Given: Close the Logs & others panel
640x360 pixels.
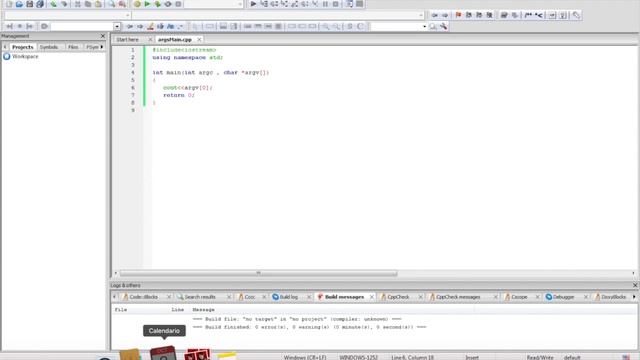Looking at the screenshot, I should pos(635,285).
